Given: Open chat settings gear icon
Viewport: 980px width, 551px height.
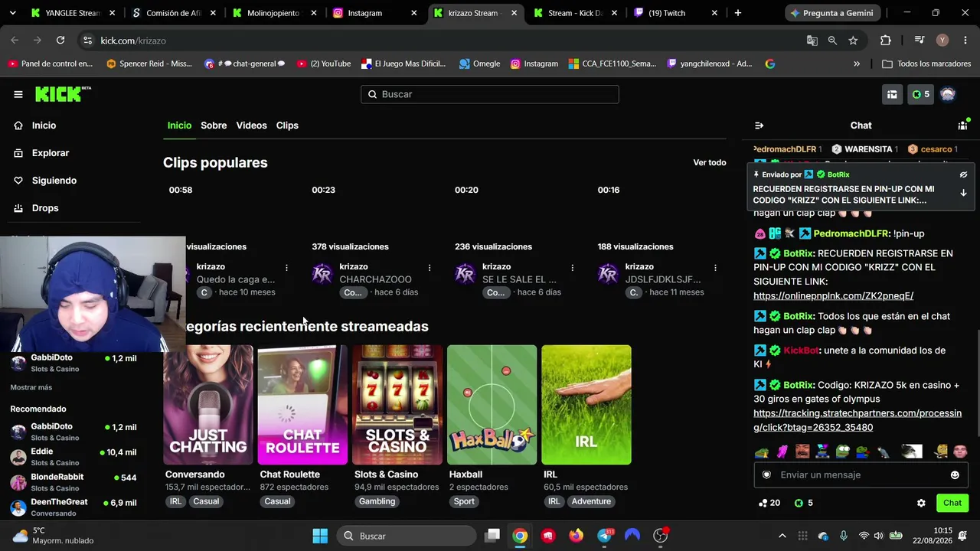Looking at the screenshot, I should (x=921, y=503).
